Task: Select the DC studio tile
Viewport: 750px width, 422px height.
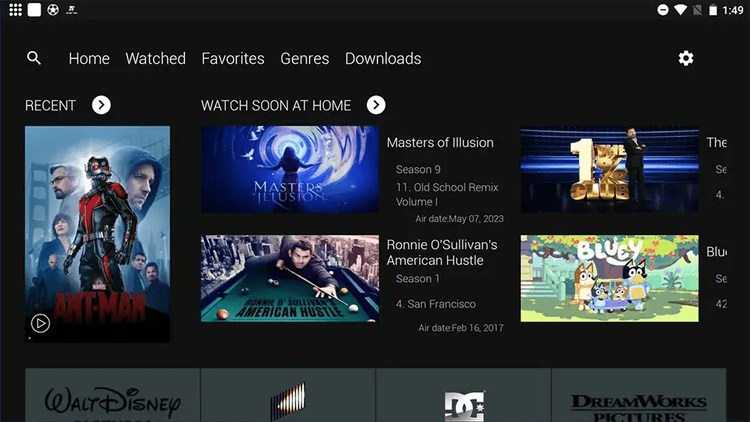Action: [463, 395]
